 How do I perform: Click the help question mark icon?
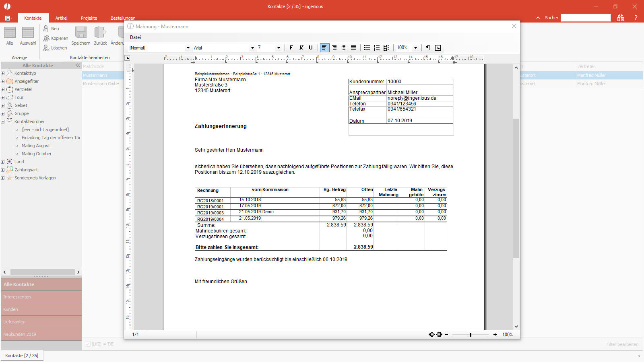point(636,18)
